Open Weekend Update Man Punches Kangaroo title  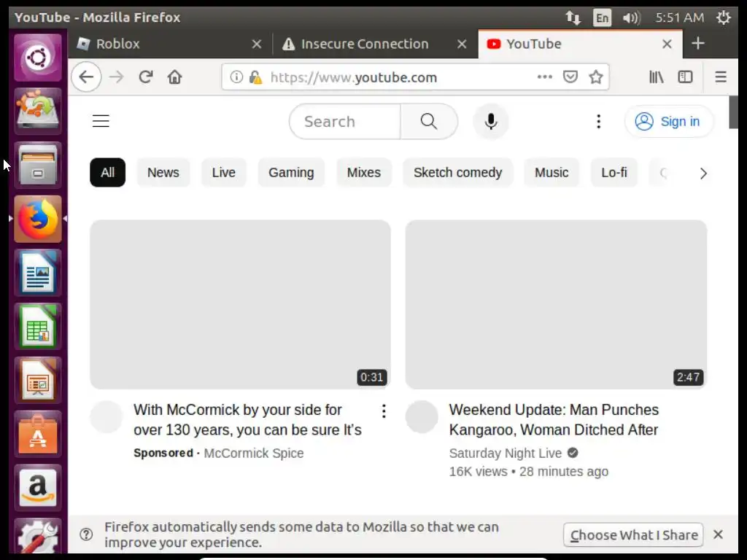pyautogui.click(x=554, y=419)
